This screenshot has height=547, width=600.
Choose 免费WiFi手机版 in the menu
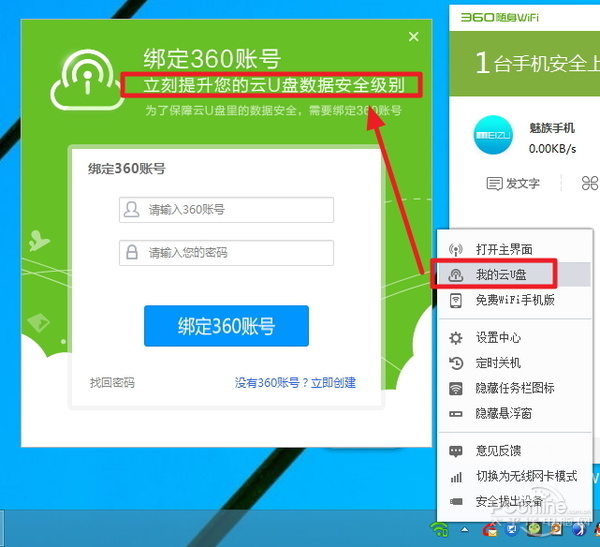[x=515, y=300]
